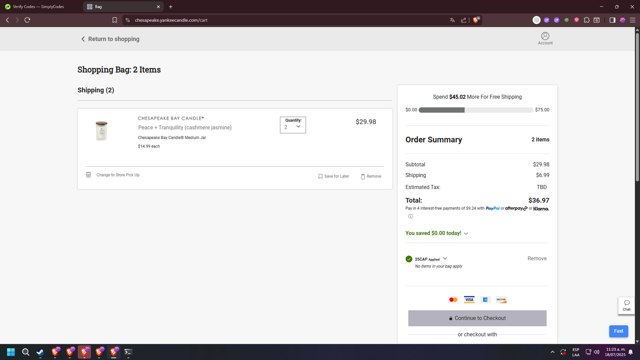The height and width of the screenshot is (360, 640).
Task: Open the candle jar thumbnail
Action: pos(101,131)
